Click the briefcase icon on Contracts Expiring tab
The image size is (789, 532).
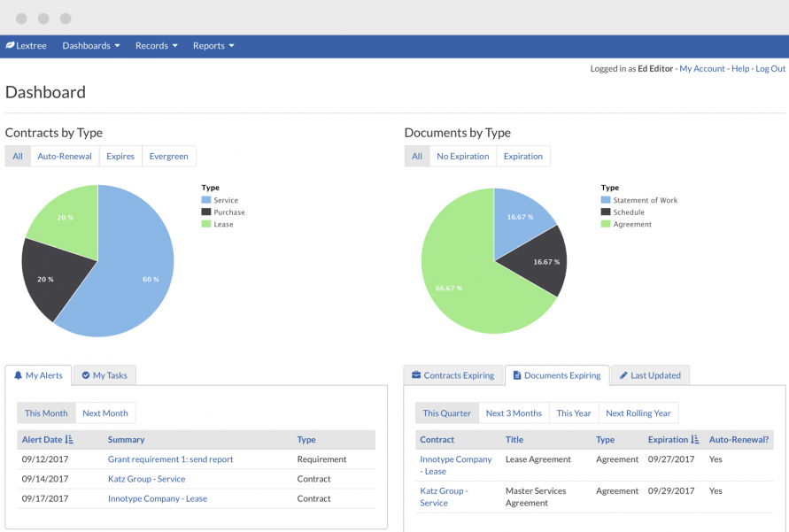click(416, 375)
